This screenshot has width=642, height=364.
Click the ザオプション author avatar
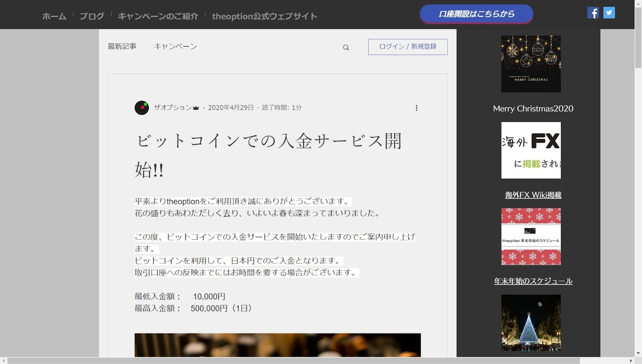142,108
